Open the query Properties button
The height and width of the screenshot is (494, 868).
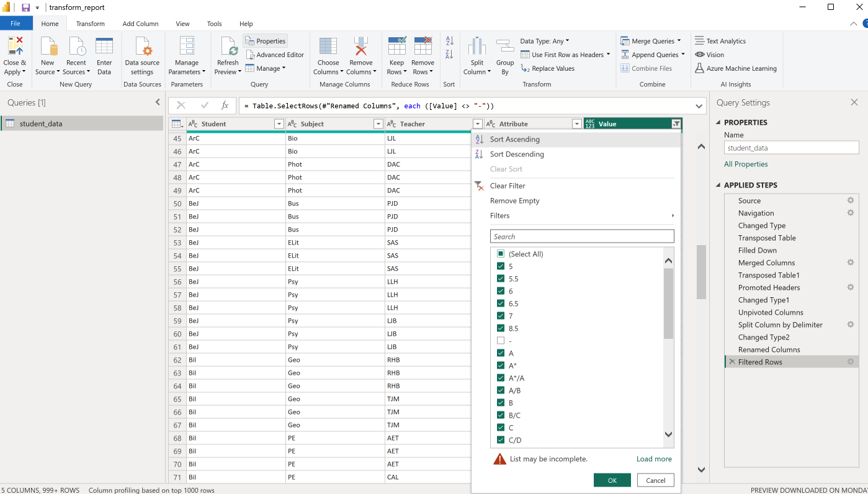coord(265,41)
